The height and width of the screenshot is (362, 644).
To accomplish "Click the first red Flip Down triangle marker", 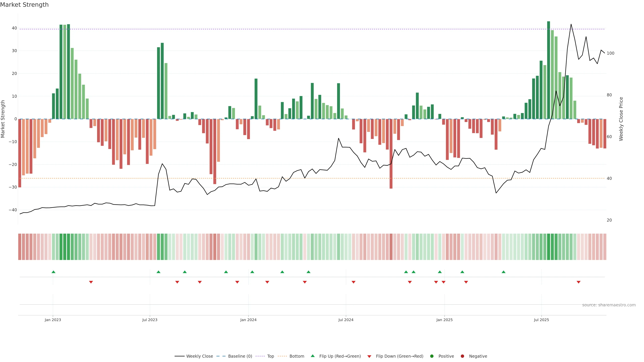I will click(x=91, y=282).
